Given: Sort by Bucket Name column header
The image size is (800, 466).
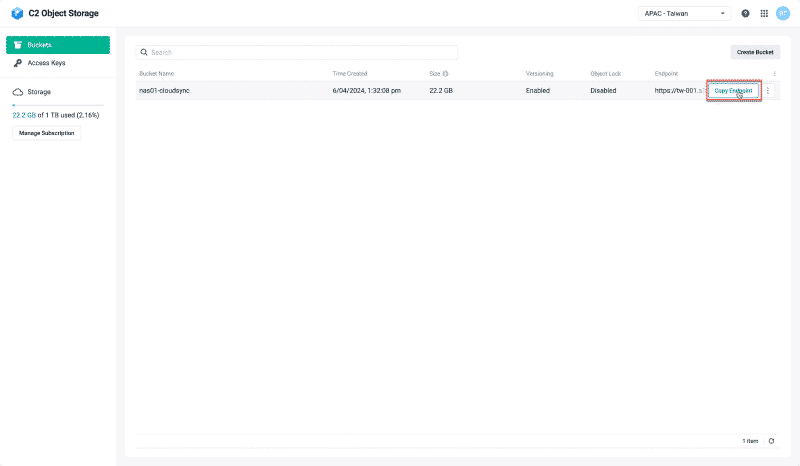Looking at the screenshot, I should tap(156, 74).
